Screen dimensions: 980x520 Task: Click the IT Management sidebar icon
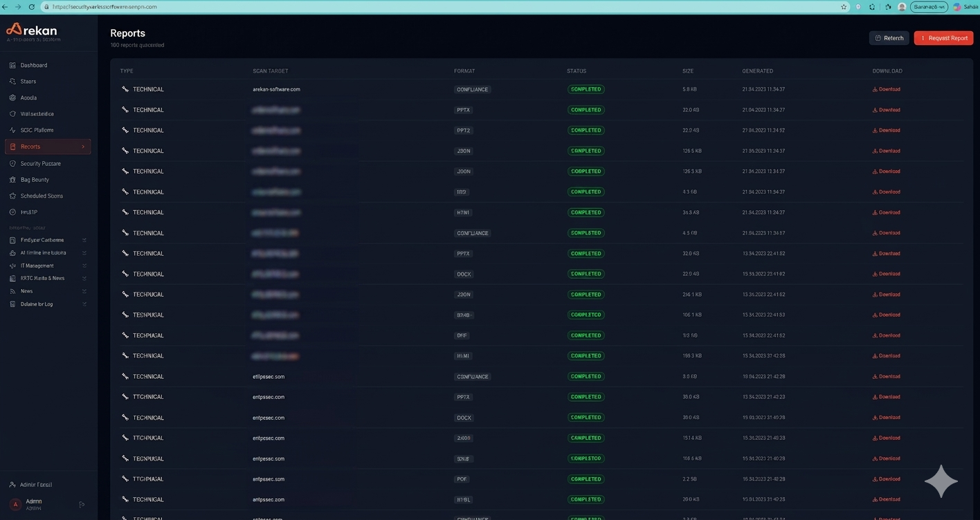(x=12, y=266)
